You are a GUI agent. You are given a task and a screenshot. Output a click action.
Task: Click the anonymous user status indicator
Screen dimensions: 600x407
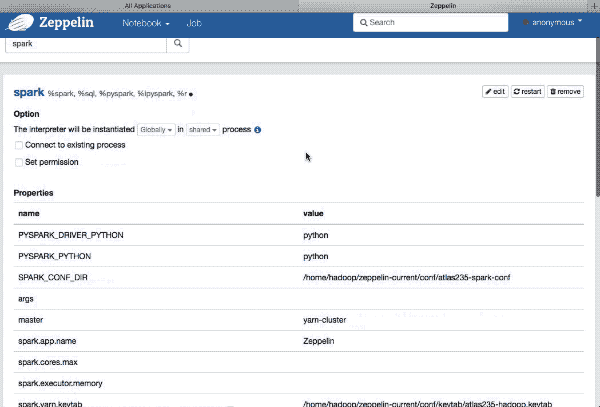(526, 23)
